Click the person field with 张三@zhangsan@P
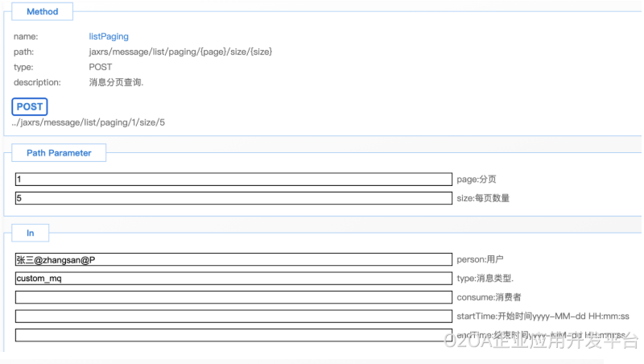Viewport: 644px width, 364px height. (x=233, y=259)
